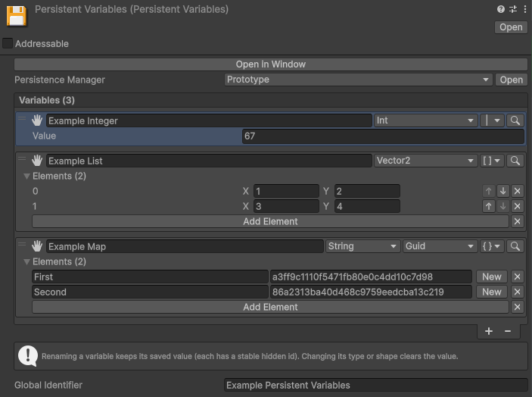
Task: Click the Example Map name field
Action: click(x=185, y=246)
